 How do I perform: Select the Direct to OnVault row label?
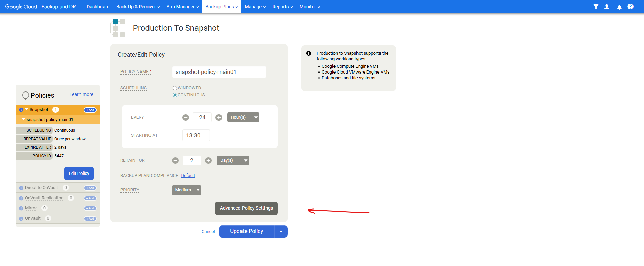42,188
